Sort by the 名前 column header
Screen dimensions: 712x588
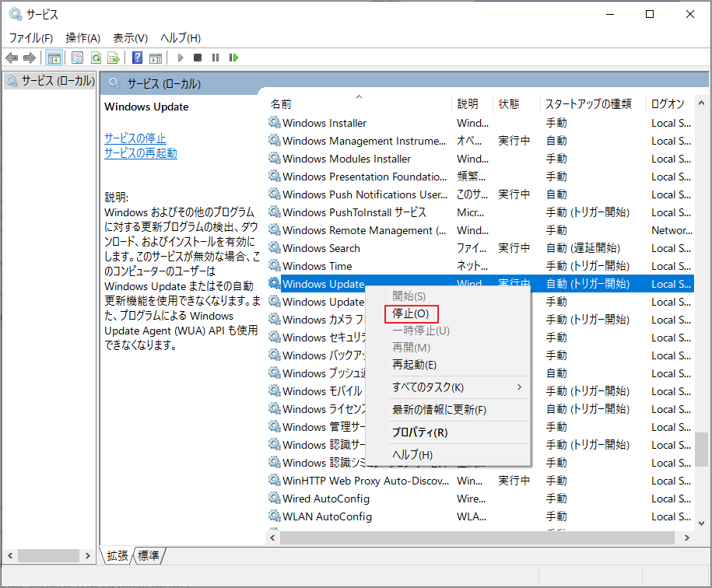point(359,104)
